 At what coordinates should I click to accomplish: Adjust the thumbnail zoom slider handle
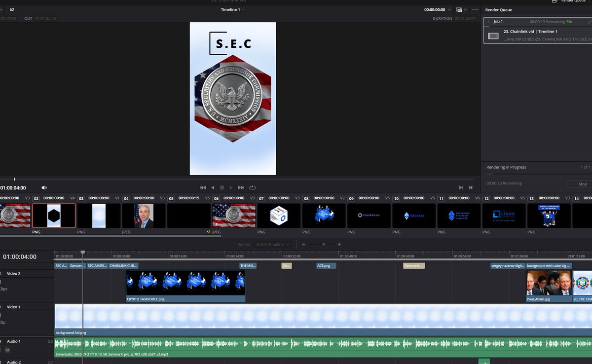pyautogui.click(x=324, y=244)
